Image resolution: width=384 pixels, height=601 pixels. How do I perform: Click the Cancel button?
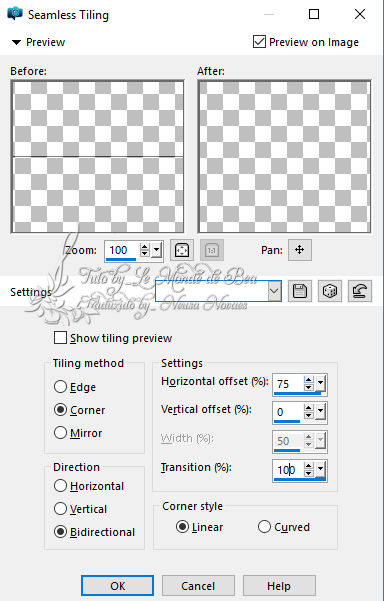point(198,586)
